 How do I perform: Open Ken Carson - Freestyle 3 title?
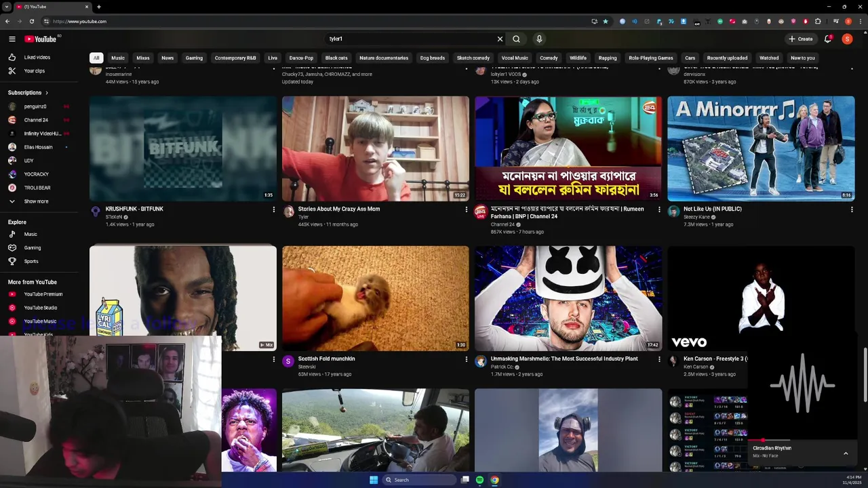(715, 359)
